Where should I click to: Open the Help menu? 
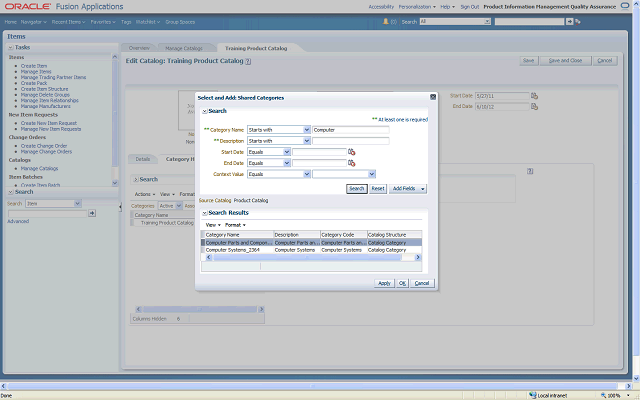pyautogui.click(x=448, y=7)
